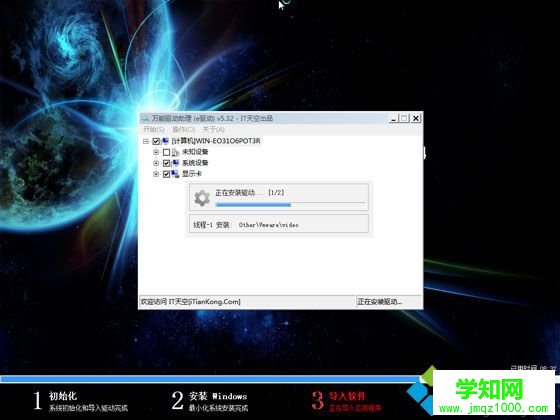The height and width of the screenshot is (420, 560).
Task: Uncheck the 系统设备 checkbox
Action: [166, 164]
